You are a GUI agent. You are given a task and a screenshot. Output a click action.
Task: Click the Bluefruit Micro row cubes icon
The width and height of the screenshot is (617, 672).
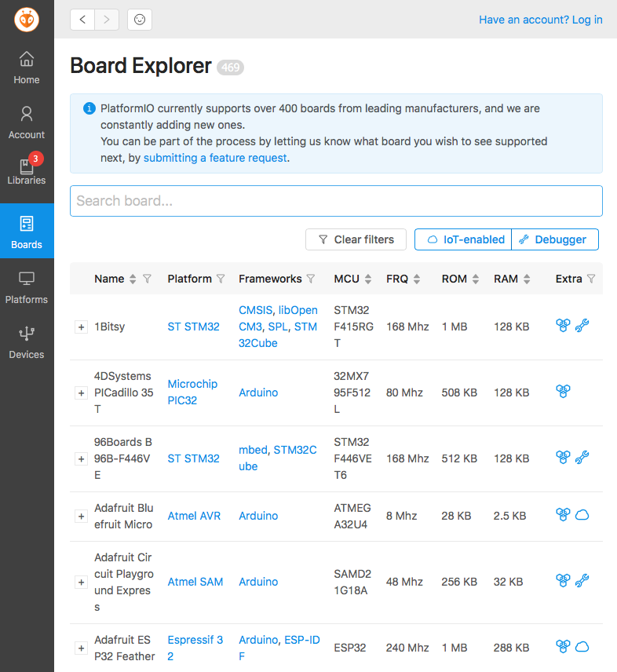pos(563,514)
